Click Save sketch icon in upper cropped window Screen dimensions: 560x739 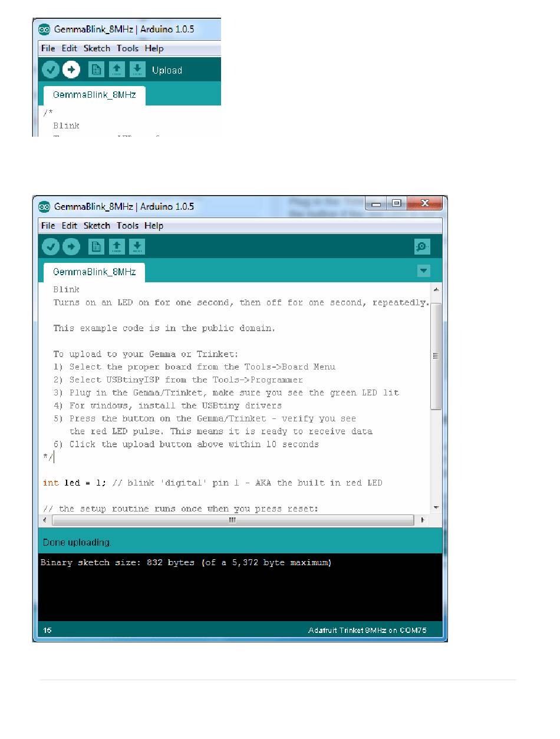(x=137, y=70)
